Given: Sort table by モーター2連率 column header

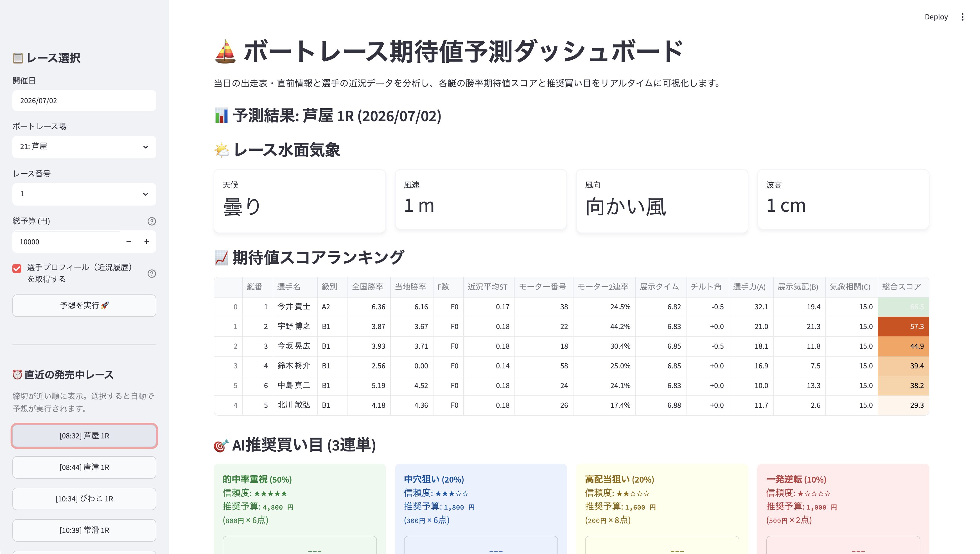Looking at the screenshot, I should (x=604, y=287).
